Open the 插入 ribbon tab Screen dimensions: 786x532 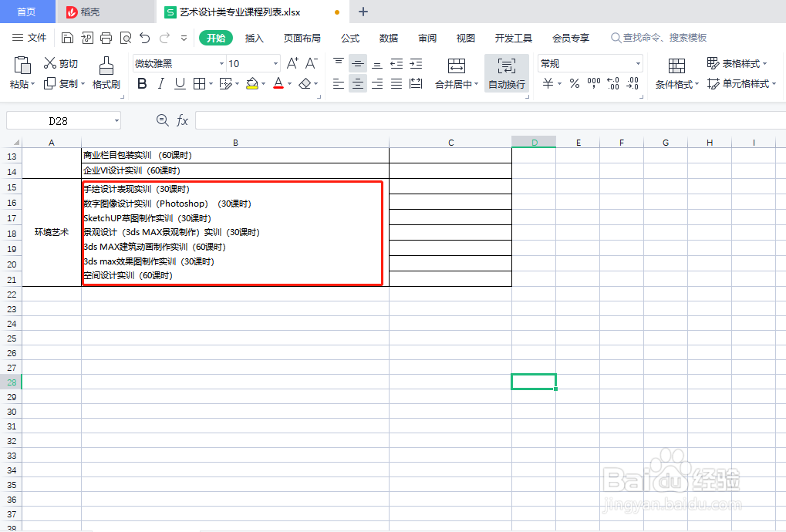[x=255, y=37]
